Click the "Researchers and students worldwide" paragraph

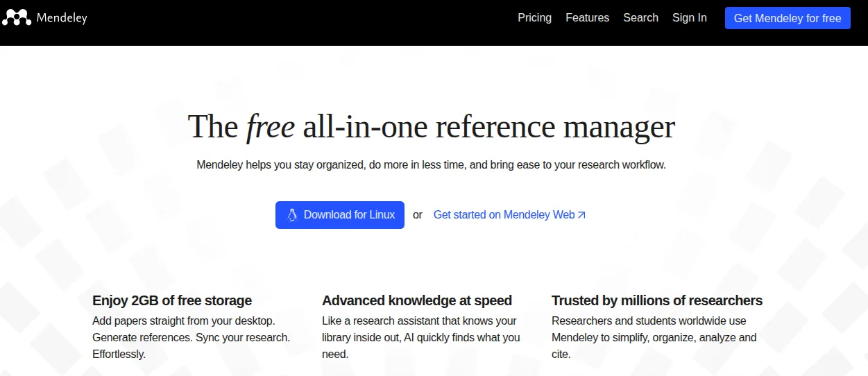click(x=654, y=338)
